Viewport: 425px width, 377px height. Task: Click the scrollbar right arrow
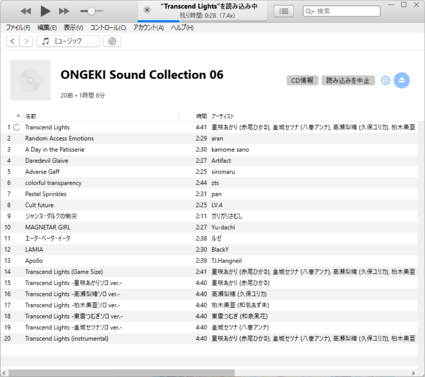(414, 373)
